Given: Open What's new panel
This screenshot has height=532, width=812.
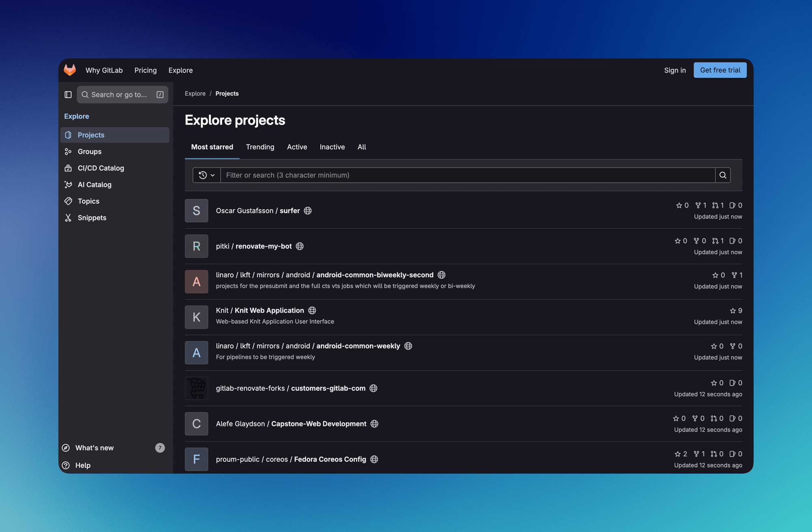Looking at the screenshot, I should coord(94,448).
